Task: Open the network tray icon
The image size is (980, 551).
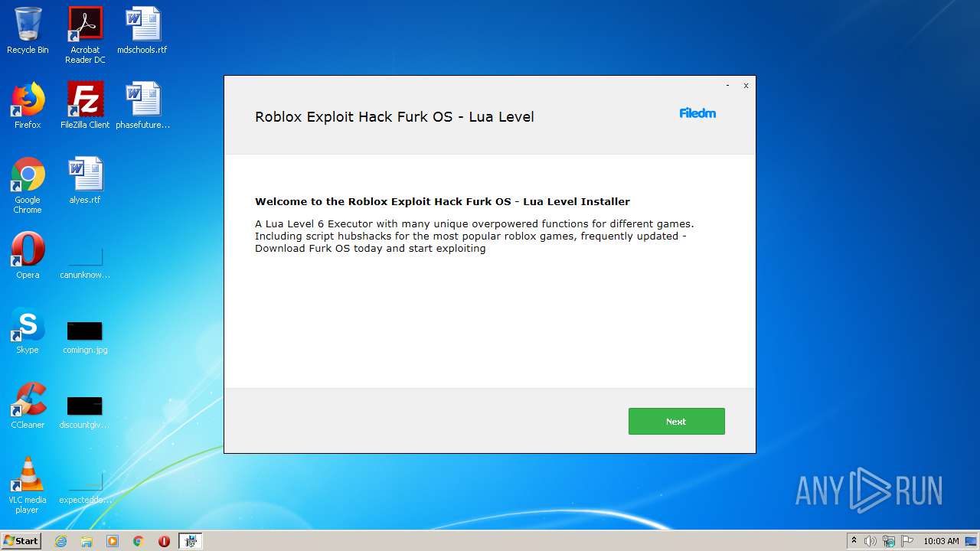Action: tap(889, 541)
